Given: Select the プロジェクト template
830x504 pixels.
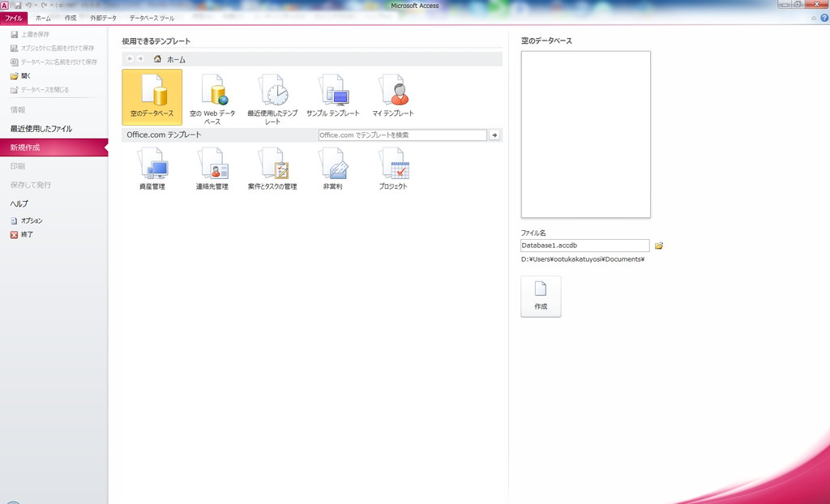Looking at the screenshot, I should (393, 169).
